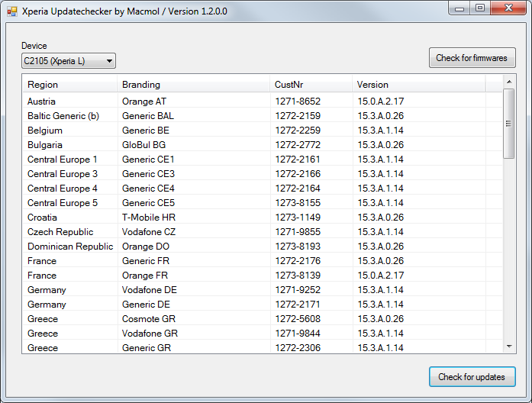Select the Bulgaria region row
The image size is (532, 403).
263,145
